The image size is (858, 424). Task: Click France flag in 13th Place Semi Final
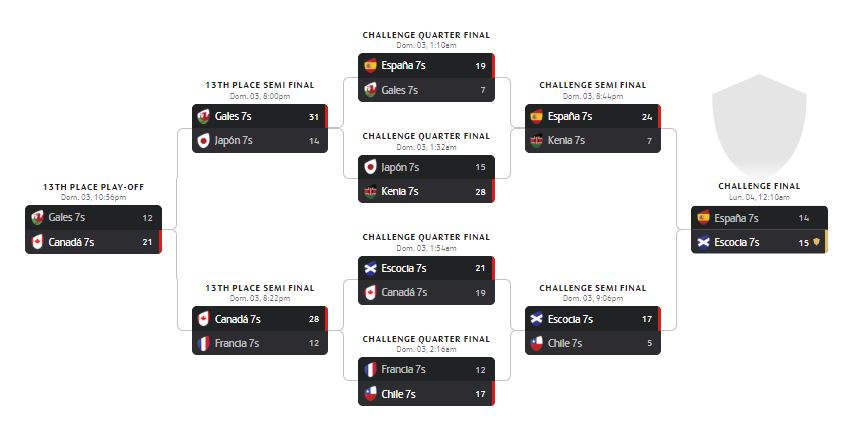click(204, 343)
